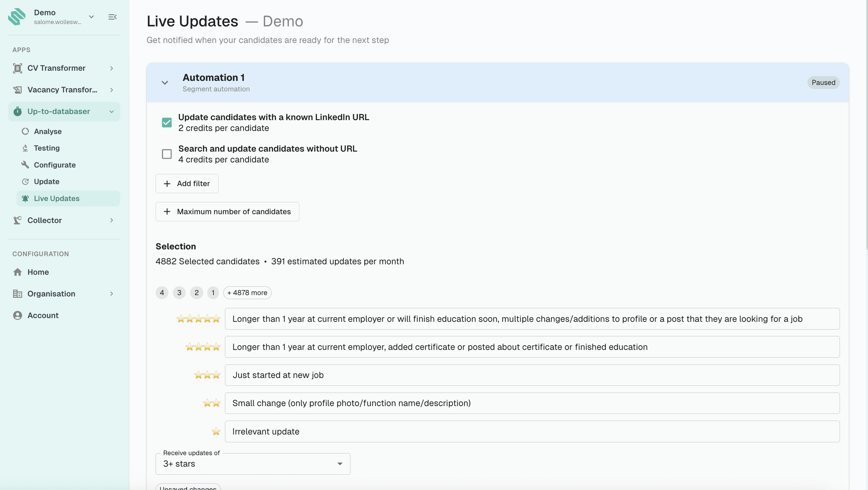Viewport: 868px width, 490px height.
Task: Open the Demo workspace switcher chevron
Action: (x=91, y=17)
